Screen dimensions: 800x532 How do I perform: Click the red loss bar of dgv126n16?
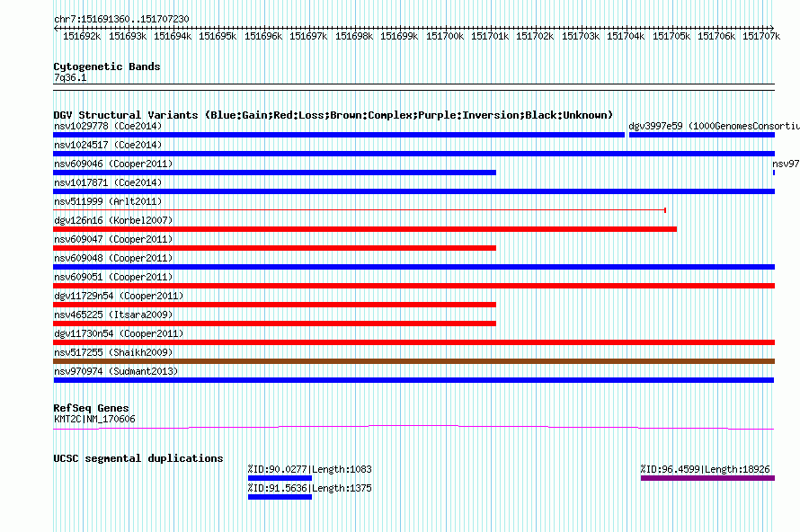[x=365, y=229]
